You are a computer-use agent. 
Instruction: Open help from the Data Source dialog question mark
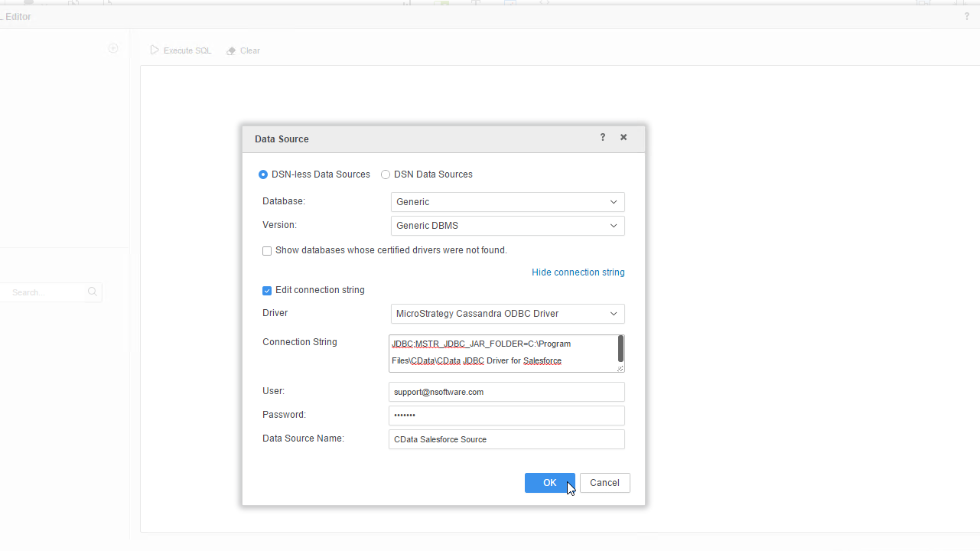pos(602,137)
